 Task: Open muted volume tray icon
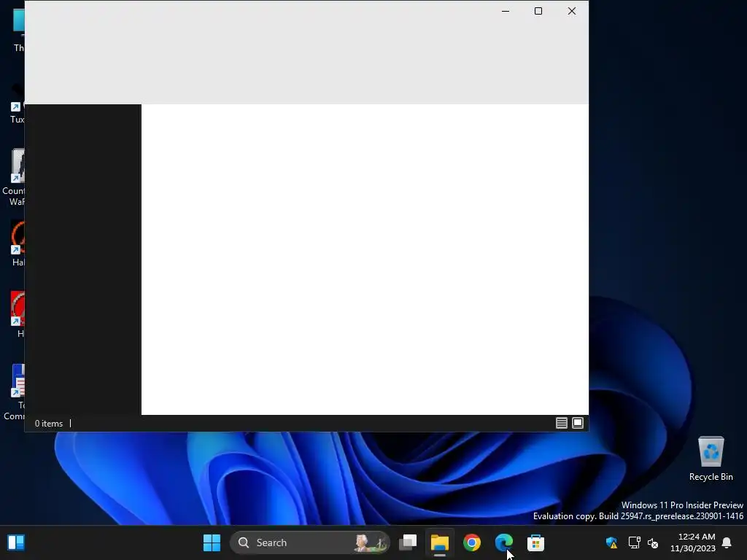click(653, 542)
